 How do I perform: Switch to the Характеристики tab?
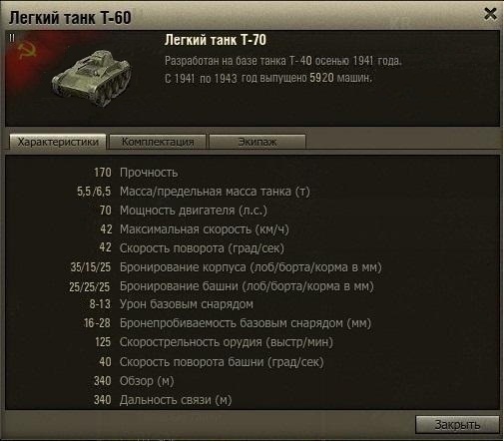pyautogui.click(x=58, y=142)
